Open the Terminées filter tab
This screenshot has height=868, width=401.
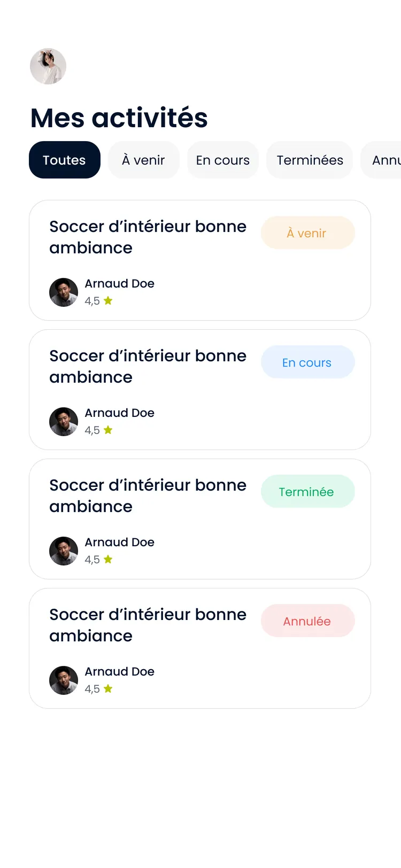point(310,160)
